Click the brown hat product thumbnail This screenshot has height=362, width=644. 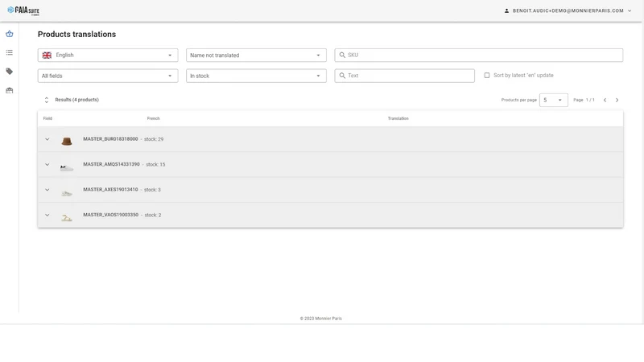tap(67, 141)
